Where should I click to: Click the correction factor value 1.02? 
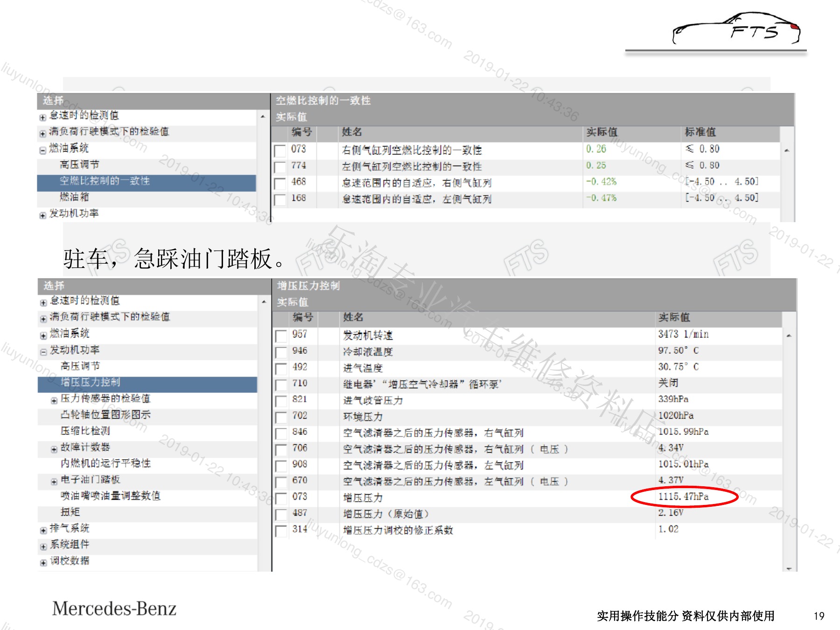tap(668, 529)
